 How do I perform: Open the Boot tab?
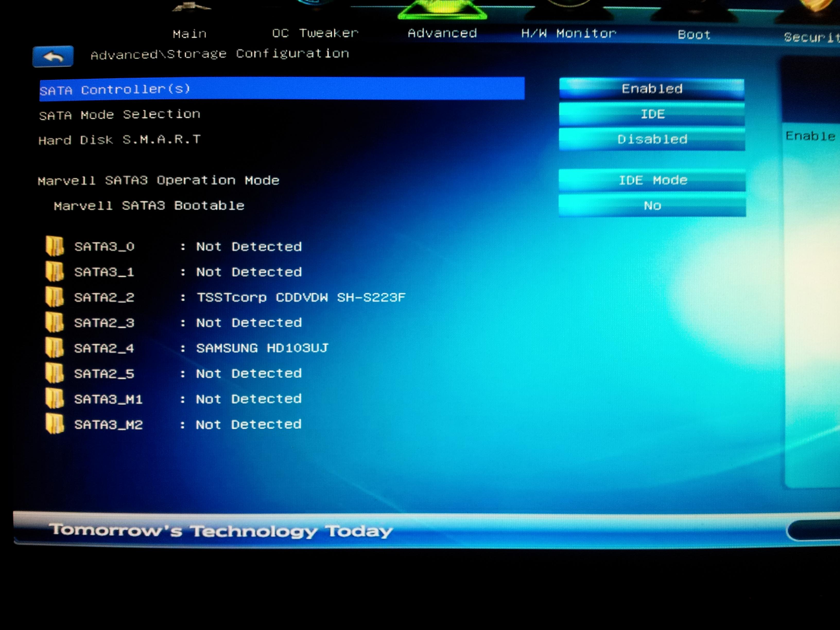(694, 34)
